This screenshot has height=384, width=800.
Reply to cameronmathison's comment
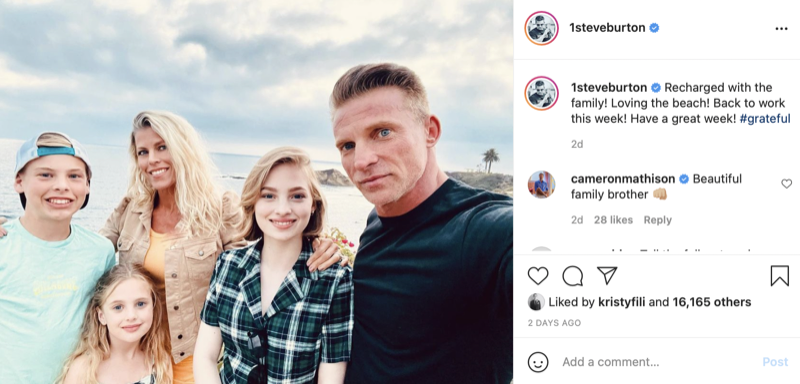pyautogui.click(x=658, y=220)
